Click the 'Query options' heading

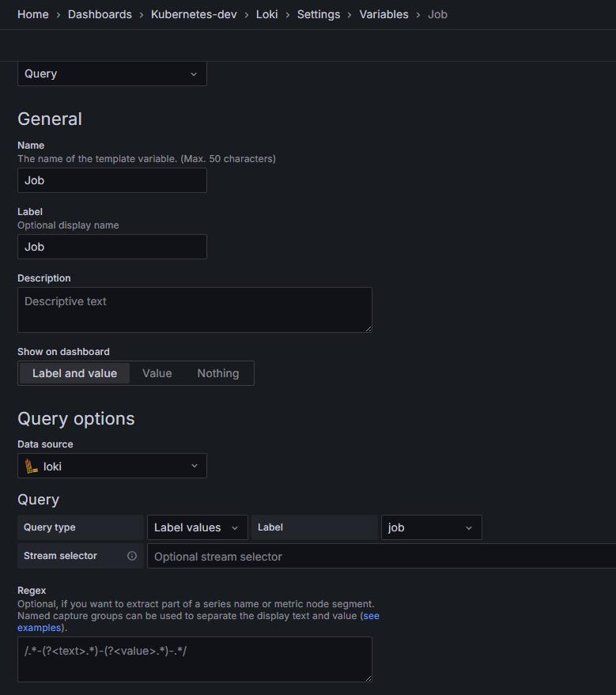(x=76, y=419)
